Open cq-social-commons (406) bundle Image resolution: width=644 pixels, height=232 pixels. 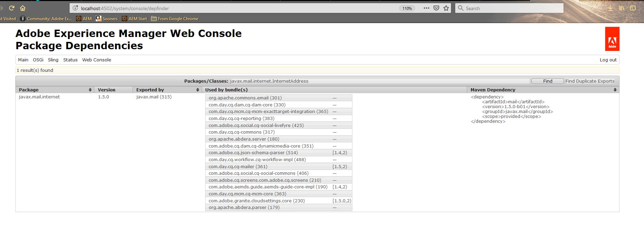tap(259, 173)
